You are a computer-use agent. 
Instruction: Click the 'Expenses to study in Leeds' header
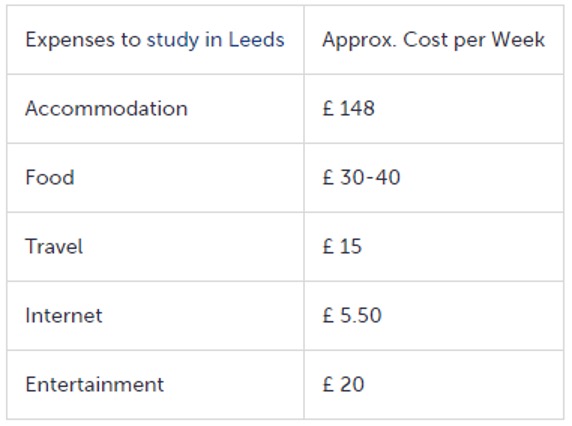tap(155, 40)
